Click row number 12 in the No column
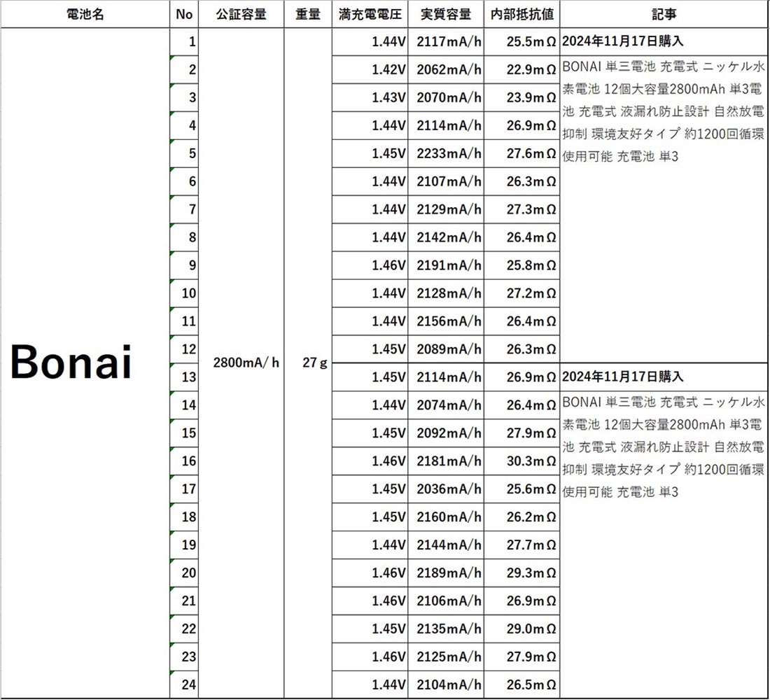This screenshot has height=700, width=770. 184,349
